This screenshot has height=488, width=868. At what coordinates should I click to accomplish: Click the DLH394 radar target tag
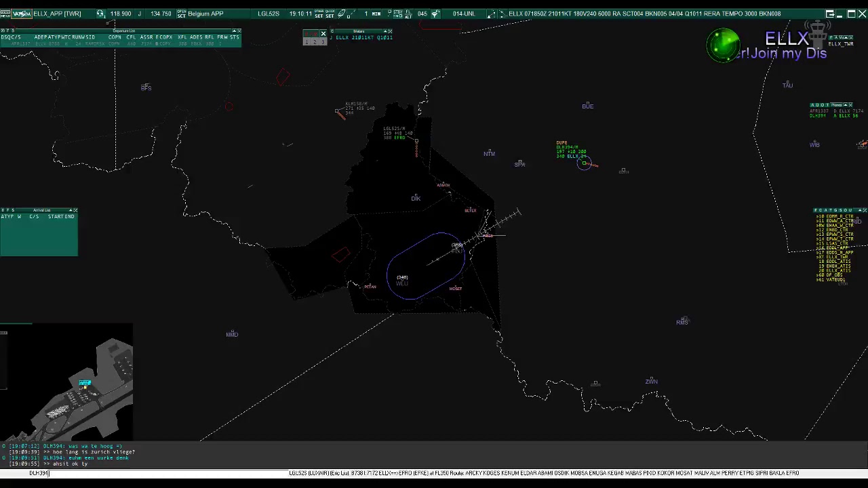click(571, 150)
